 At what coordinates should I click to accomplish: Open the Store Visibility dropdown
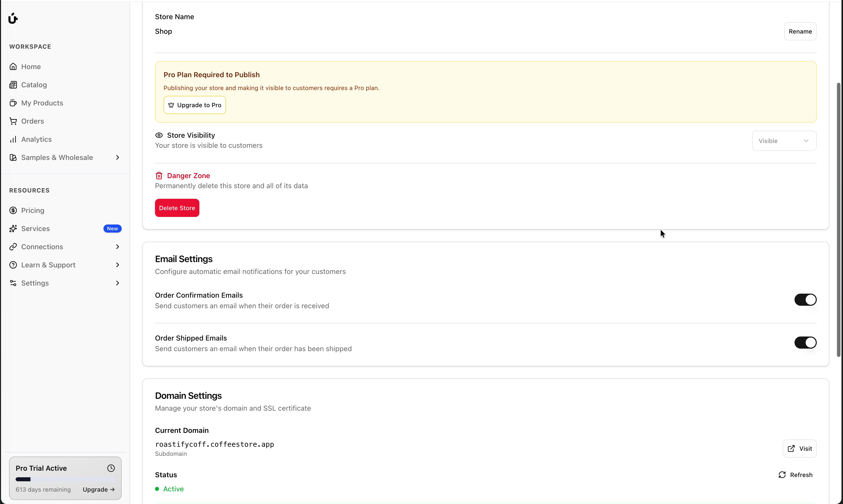click(x=784, y=141)
